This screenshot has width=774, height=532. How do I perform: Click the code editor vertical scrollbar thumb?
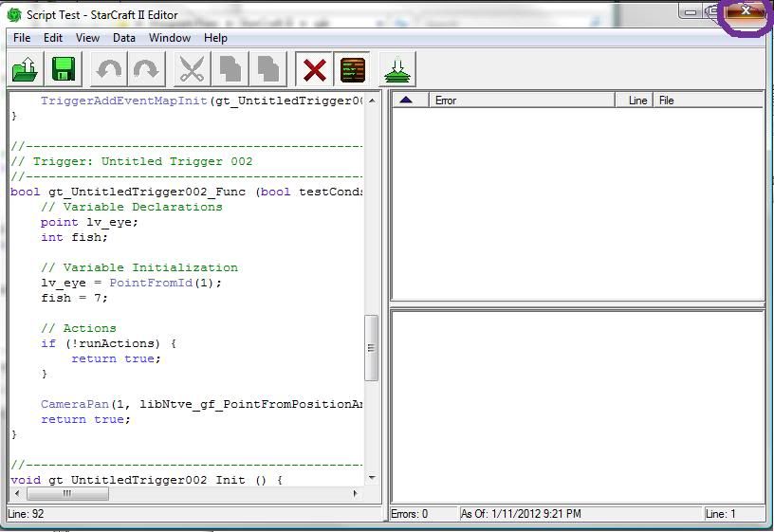pyautogui.click(x=372, y=348)
